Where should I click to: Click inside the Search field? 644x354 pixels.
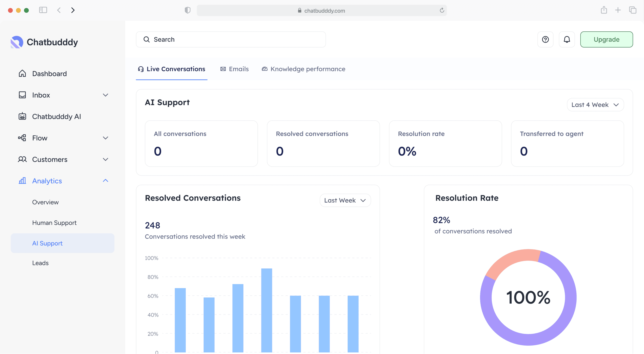(x=231, y=39)
